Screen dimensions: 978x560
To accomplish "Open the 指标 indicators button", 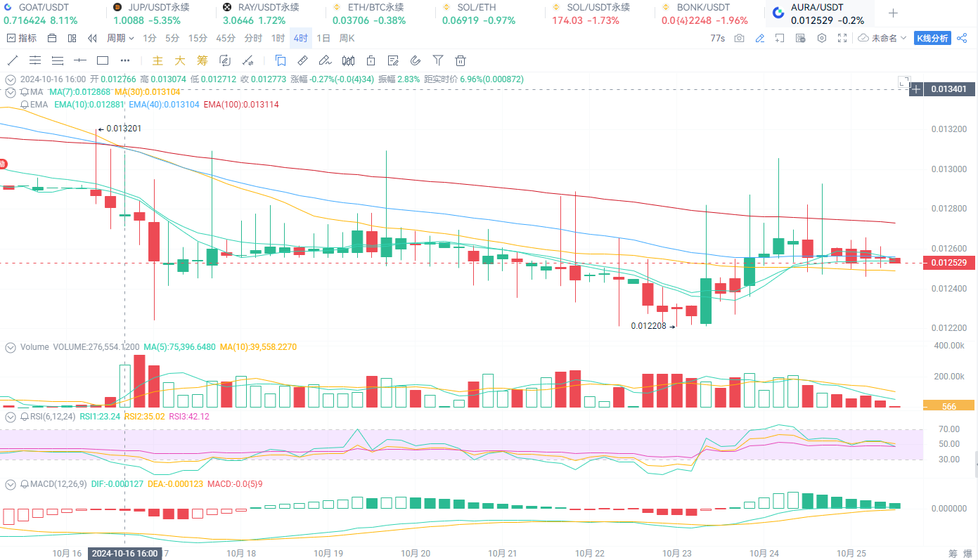I will coord(22,38).
